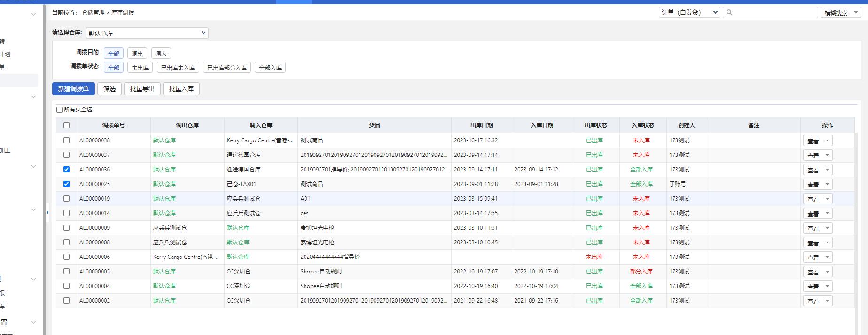The width and height of the screenshot is (868, 335).
Task: Check the row AL00000008 checkbox
Action: 66,242
